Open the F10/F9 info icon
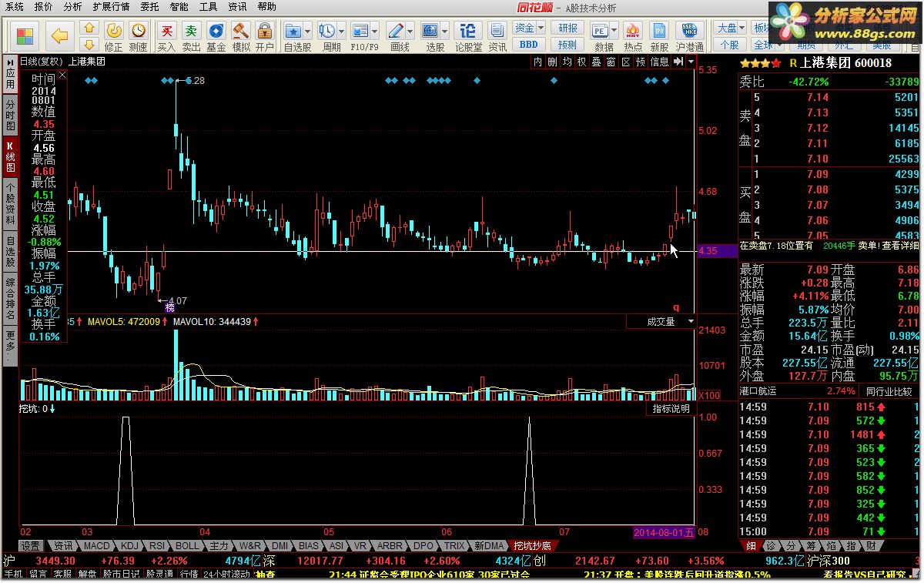 click(360, 31)
